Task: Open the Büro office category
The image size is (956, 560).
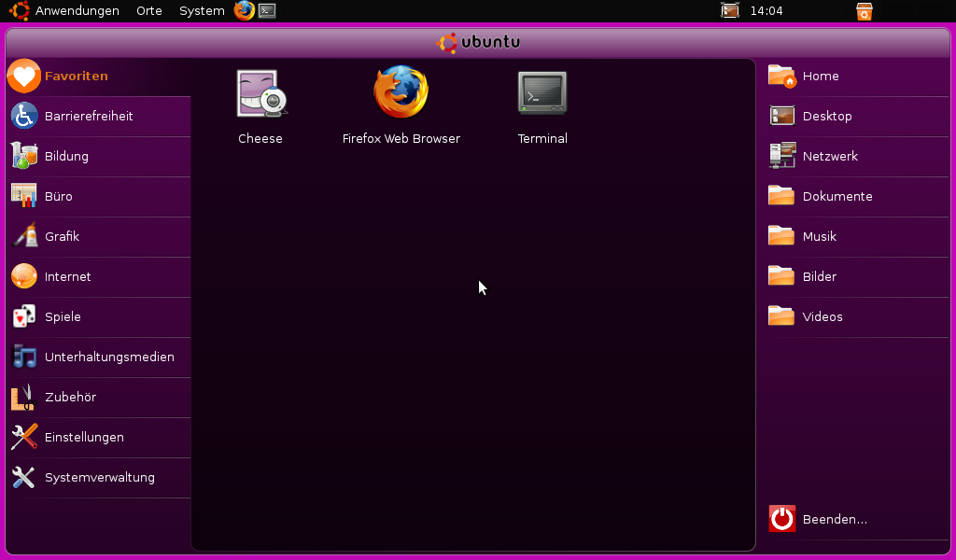Action: (x=99, y=197)
